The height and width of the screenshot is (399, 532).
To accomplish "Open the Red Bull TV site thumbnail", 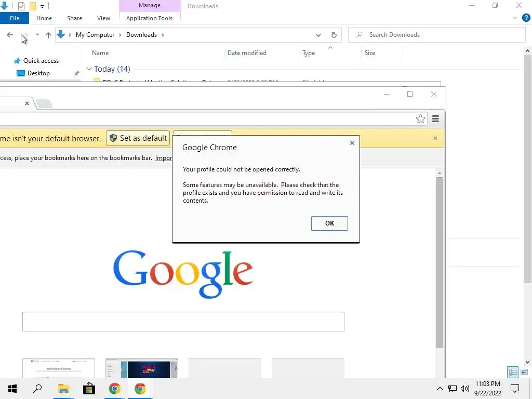I will click(x=141, y=368).
